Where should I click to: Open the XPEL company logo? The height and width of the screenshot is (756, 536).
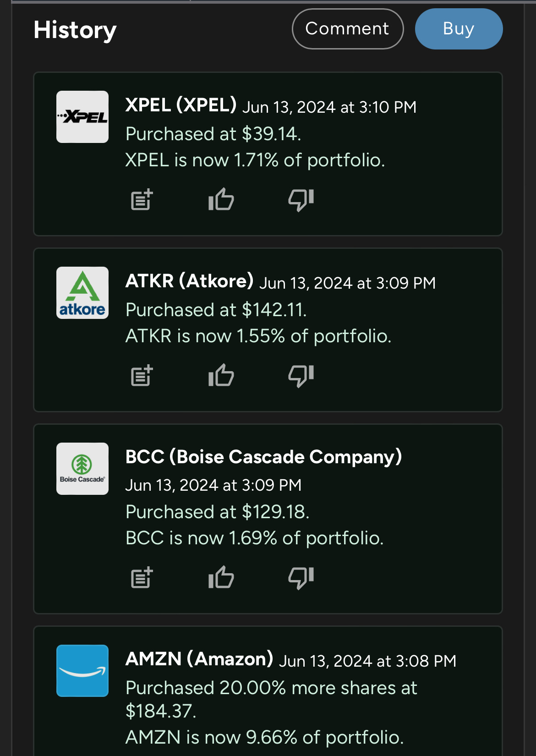[82, 117]
